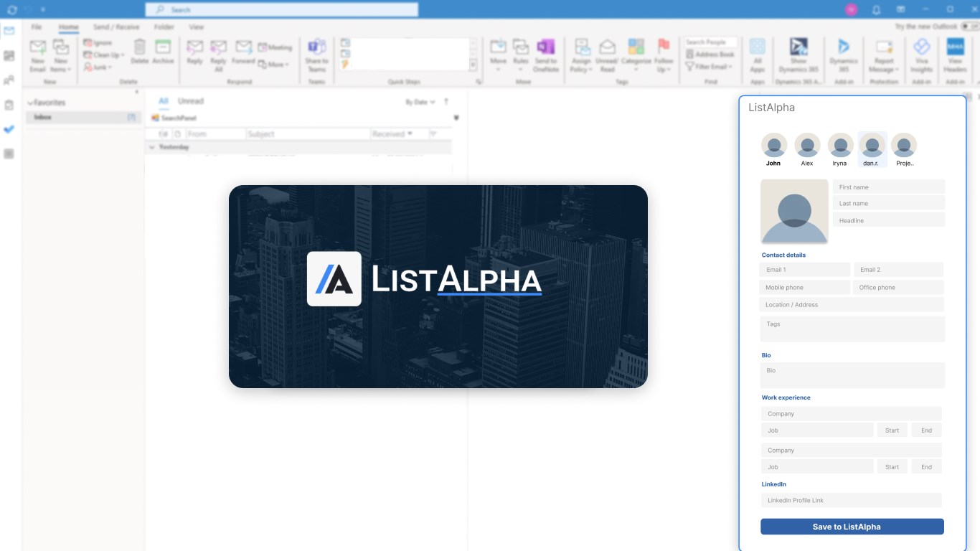Click the account avatar in title bar
The width and height of the screenshot is (980, 551).
(851, 9)
